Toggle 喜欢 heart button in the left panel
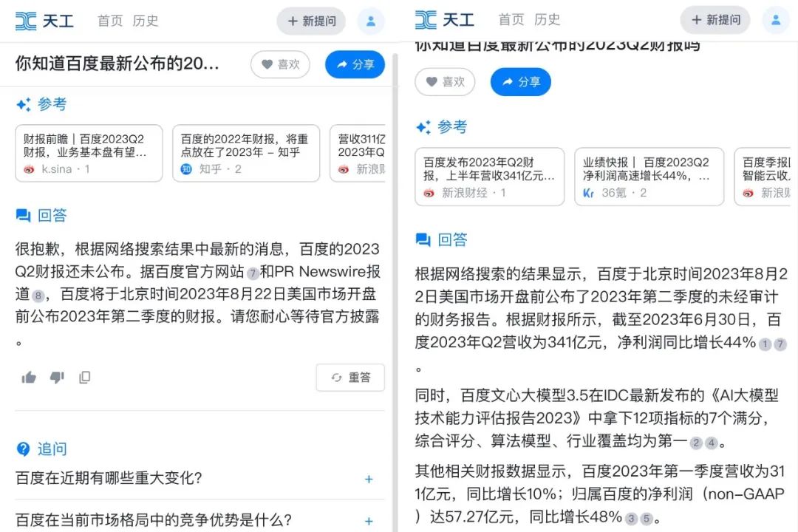Image resolution: width=798 pixels, height=532 pixels. pyautogui.click(x=281, y=65)
